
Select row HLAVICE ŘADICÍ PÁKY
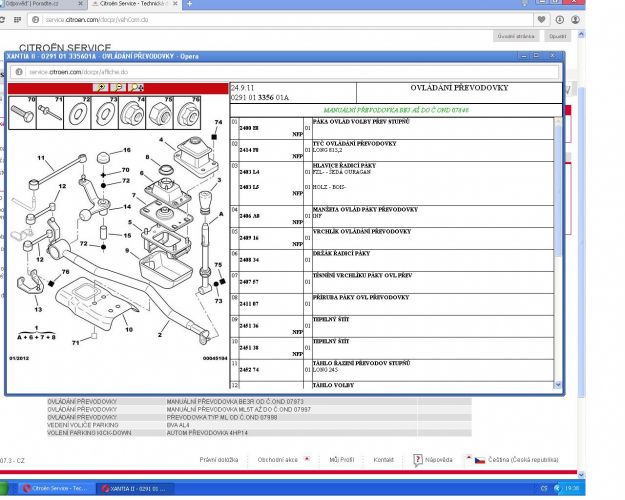click(392, 183)
